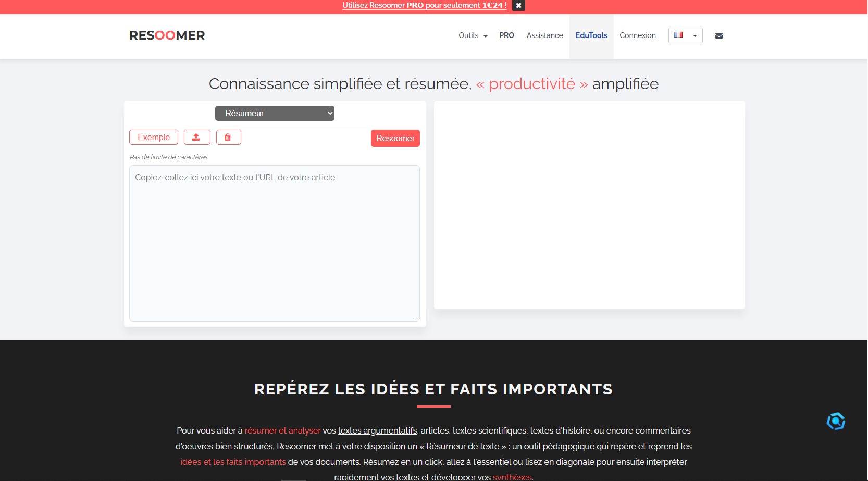Open the Assistance page
This screenshot has height=481, width=868.
(544, 35)
